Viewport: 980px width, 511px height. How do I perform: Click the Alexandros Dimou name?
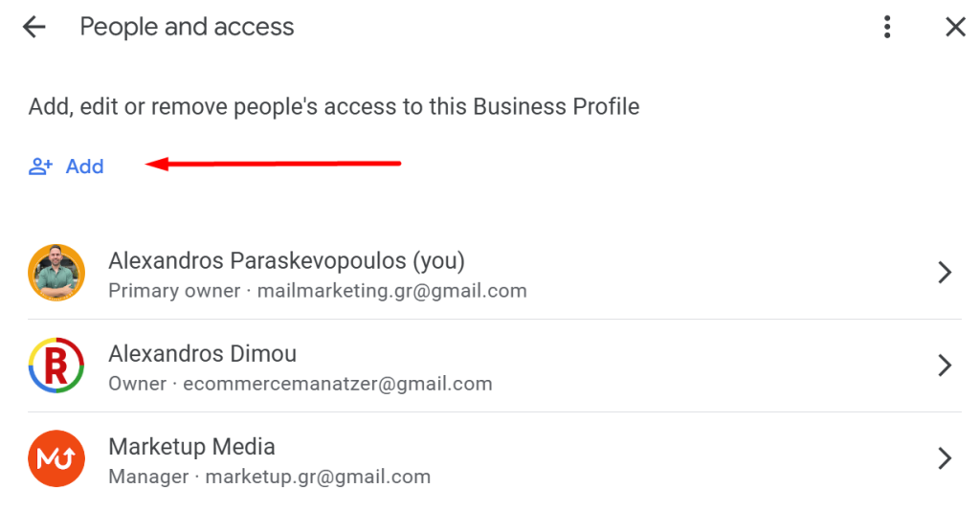pyautogui.click(x=203, y=353)
